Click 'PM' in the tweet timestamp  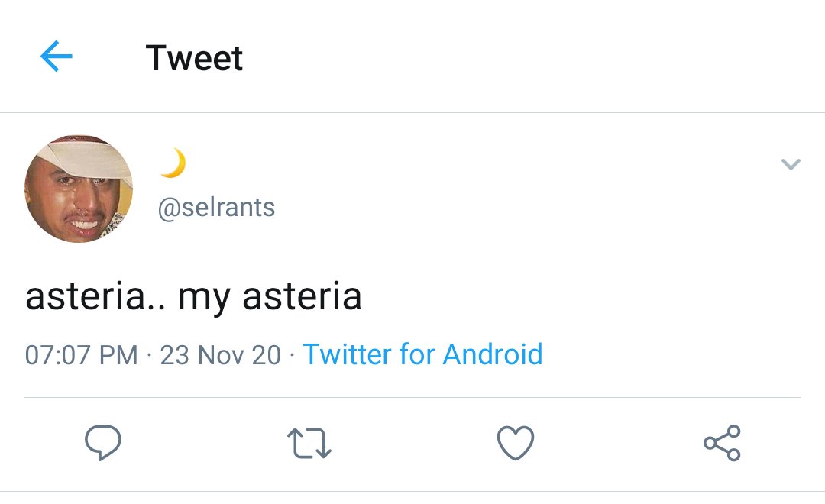(118, 354)
